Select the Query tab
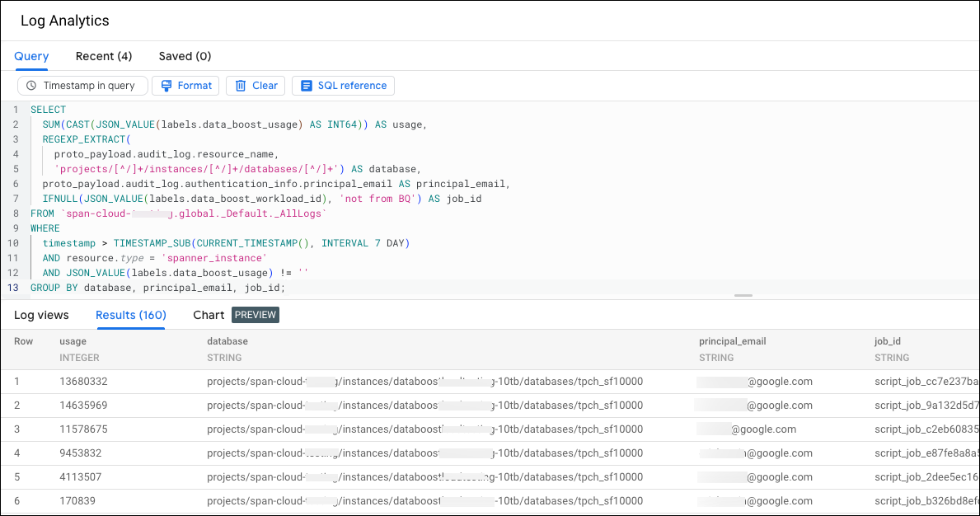 (30, 56)
